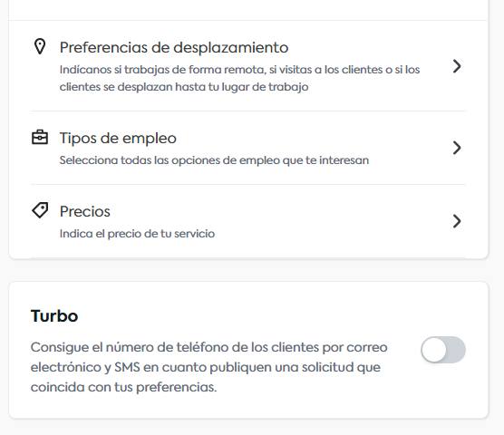Viewport: 504px width, 435px height.
Task: Click the gray track of the Turbo toggle
Action: [x=457, y=350]
